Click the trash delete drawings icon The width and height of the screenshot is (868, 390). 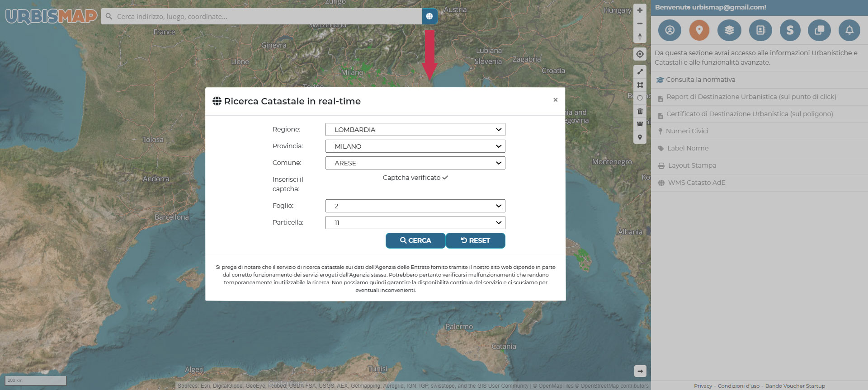coord(640,111)
